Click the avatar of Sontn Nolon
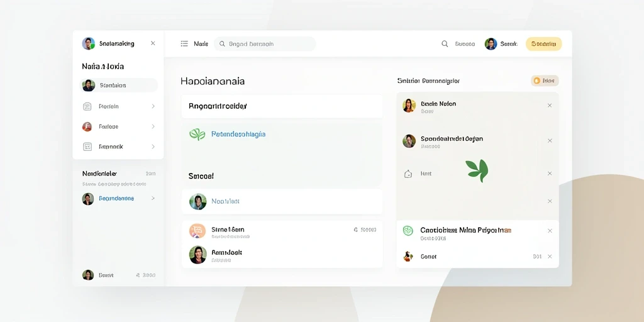 (409, 106)
